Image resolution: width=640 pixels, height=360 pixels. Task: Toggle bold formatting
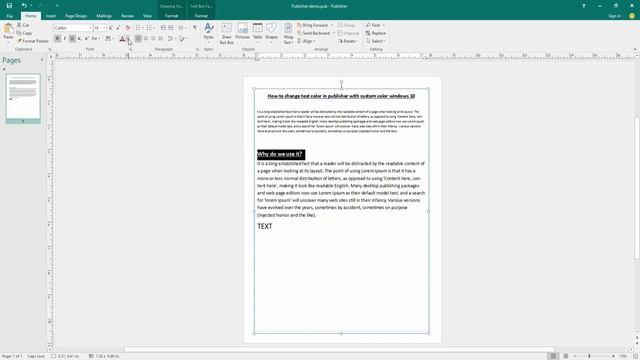[x=57, y=38]
